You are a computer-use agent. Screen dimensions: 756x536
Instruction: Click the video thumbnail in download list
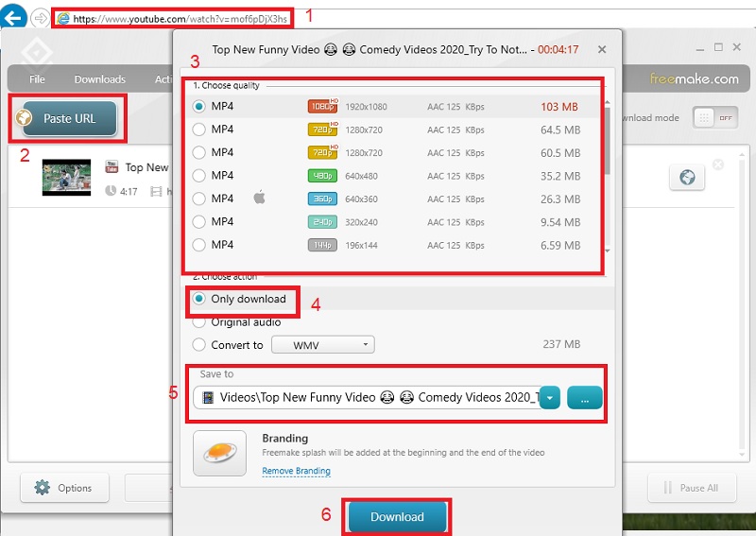click(66, 177)
